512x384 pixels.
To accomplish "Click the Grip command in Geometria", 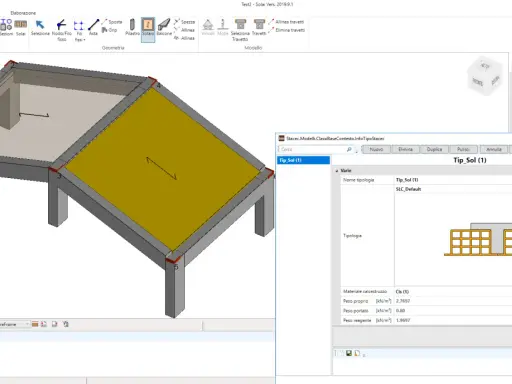I will tap(109, 30).
